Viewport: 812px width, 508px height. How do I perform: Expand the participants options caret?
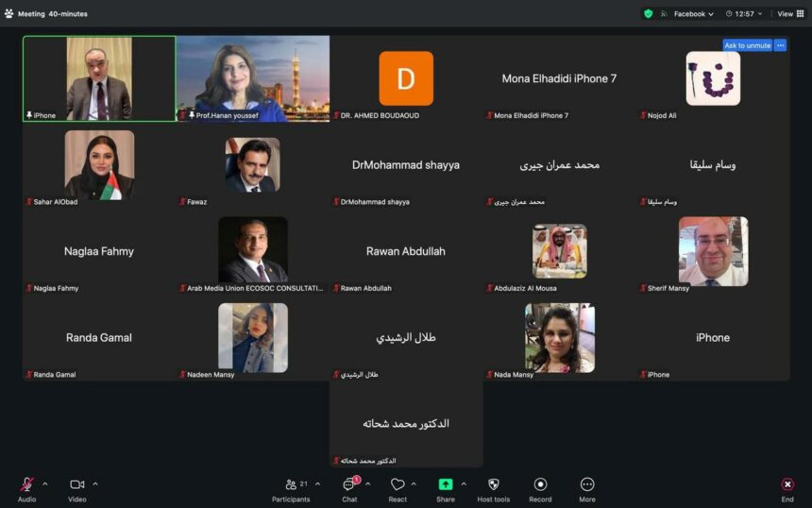pos(317,484)
